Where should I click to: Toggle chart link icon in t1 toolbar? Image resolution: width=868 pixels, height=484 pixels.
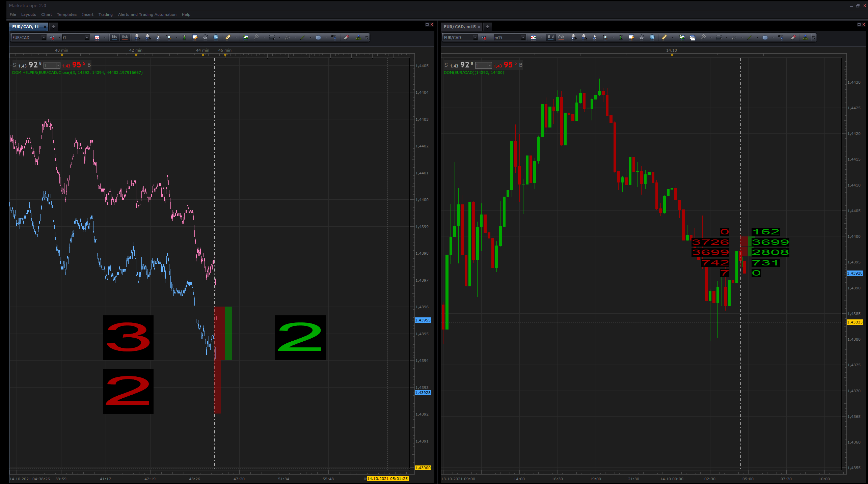click(x=52, y=37)
